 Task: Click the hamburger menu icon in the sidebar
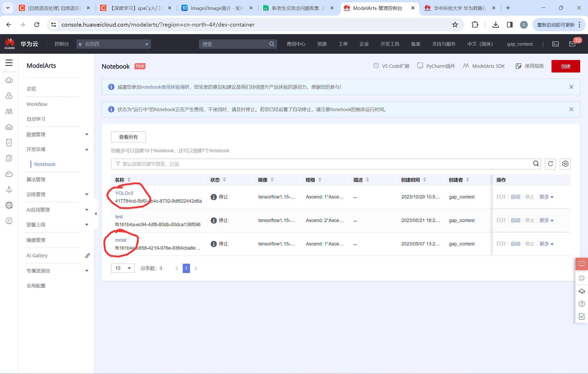click(x=9, y=63)
